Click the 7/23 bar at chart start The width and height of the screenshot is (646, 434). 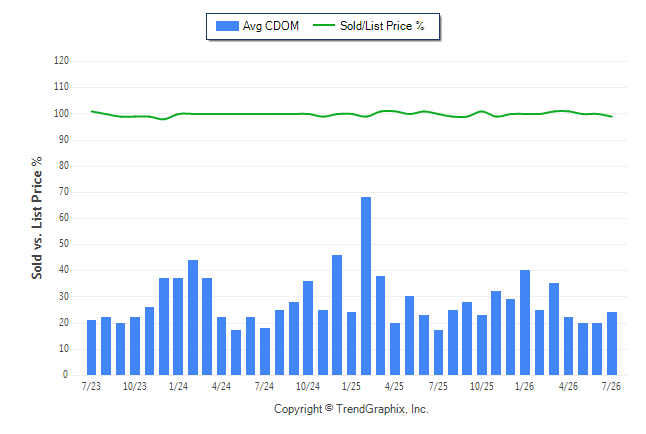tap(91, 347)
